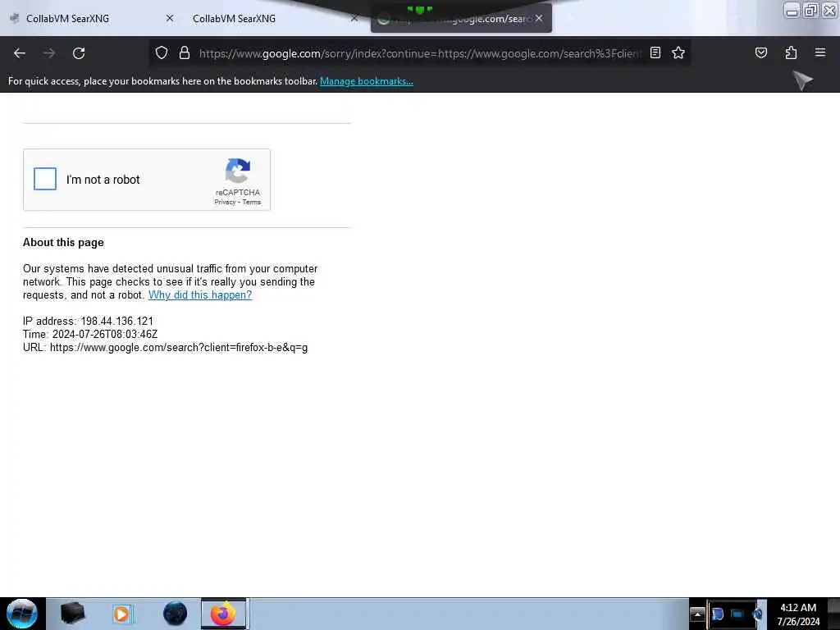Restore down the Firefox window
Screen dimensions: 840x630
click(x=811, y=10)
